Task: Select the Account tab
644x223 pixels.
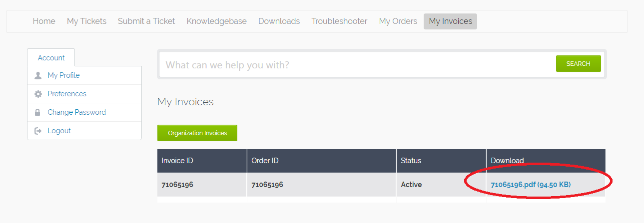Action: click(51, 58)
